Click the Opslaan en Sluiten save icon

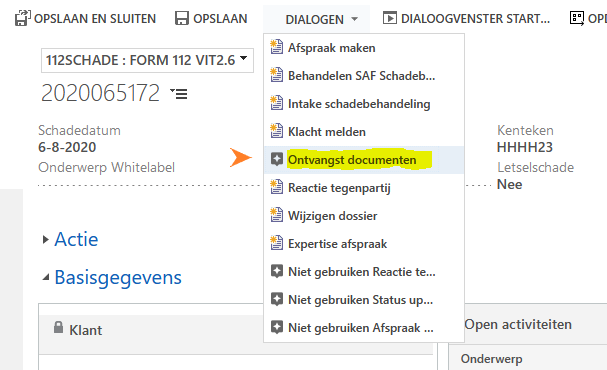click(22, 18)
